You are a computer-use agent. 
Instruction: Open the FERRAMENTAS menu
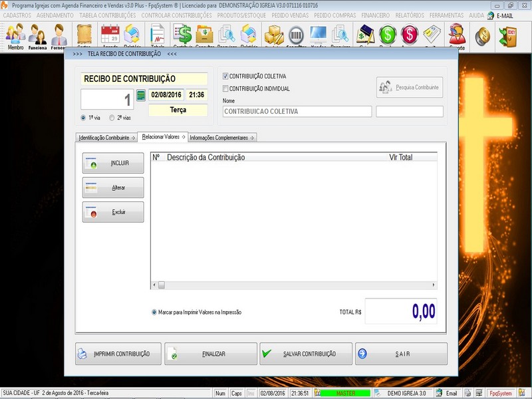point(446,15)
